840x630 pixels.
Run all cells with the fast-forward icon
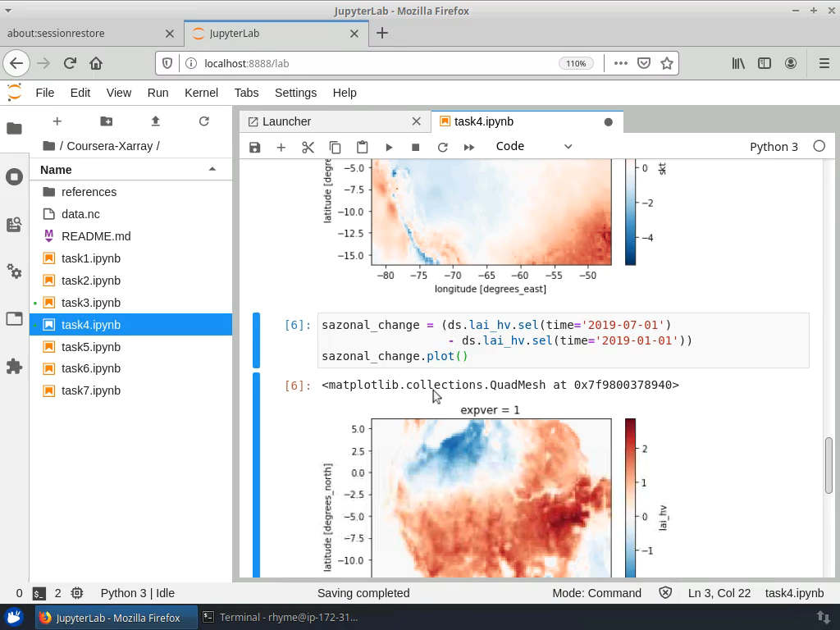pos(469,147)
